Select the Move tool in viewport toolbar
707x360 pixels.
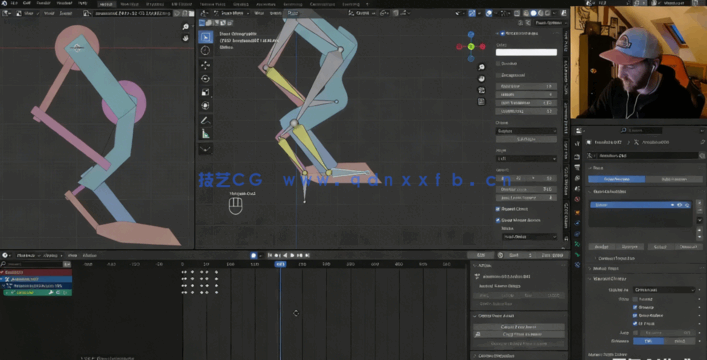(x=206, y=65)
